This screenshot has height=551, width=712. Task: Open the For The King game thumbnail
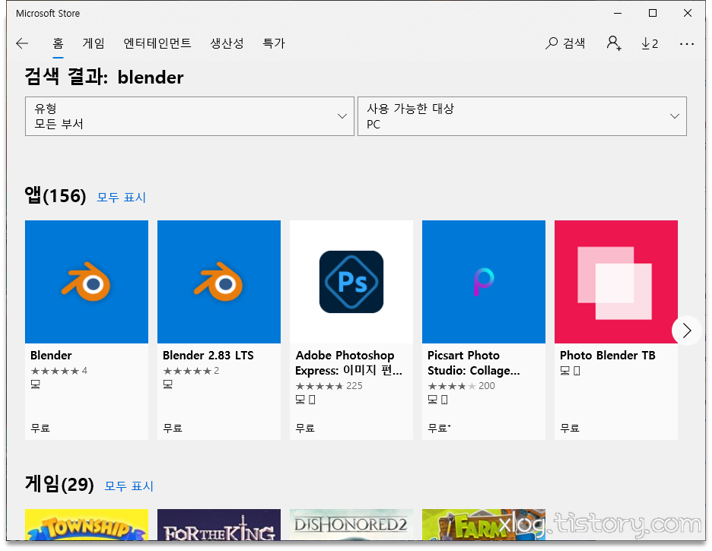pyautogui.click(x=219, y=525)
